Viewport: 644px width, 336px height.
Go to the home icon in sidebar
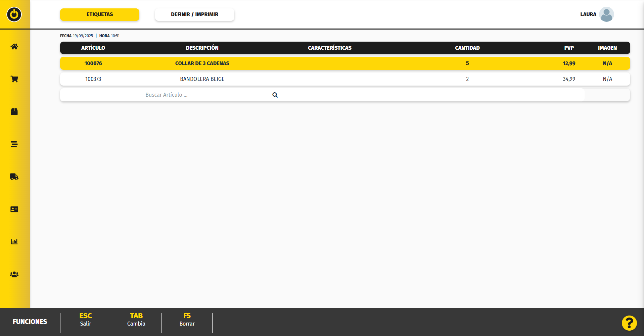click(x=14, y=47)
